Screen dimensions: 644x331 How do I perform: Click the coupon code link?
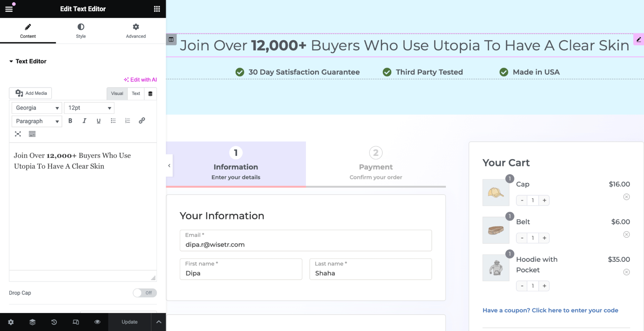coord(550,310)
